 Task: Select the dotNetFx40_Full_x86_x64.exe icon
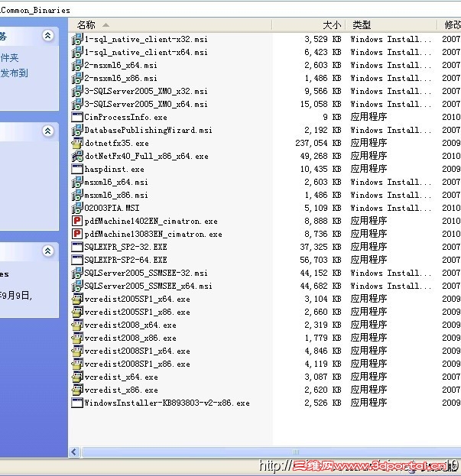[77, 156]
